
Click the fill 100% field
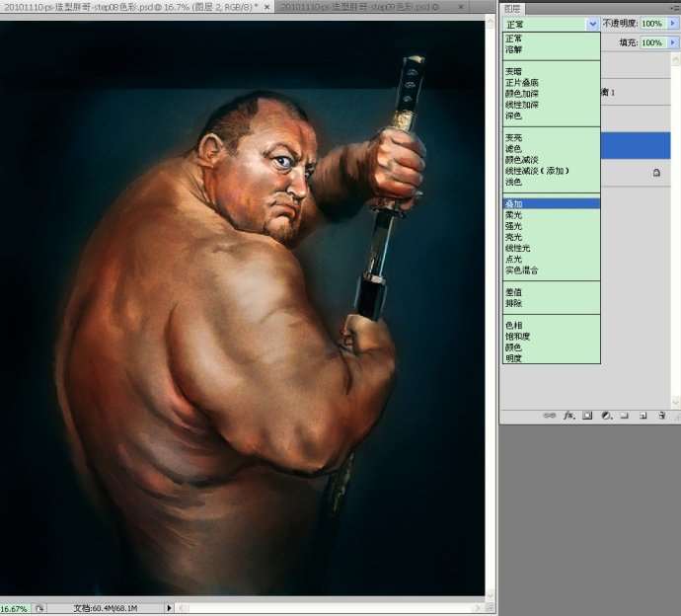click(x=652, y=42)
